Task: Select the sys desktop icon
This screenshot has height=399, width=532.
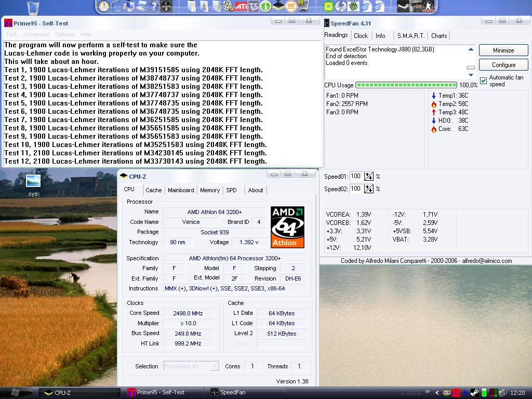Action: (x=33, y=185)
